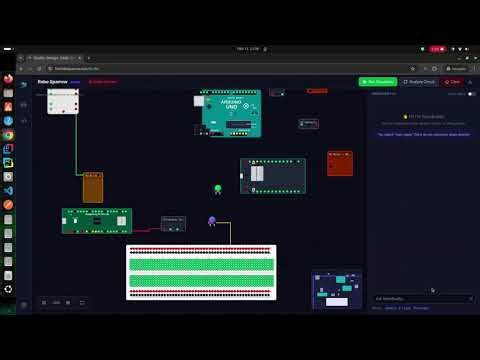This screenshot has height=360, width=480.
Task: Click the send icon in the chat input
Action: click(x=471, y=299)
